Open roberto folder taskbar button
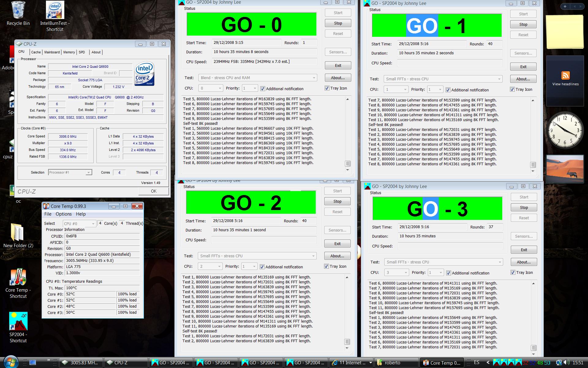The image size is (588, 368). pos(396,362)
